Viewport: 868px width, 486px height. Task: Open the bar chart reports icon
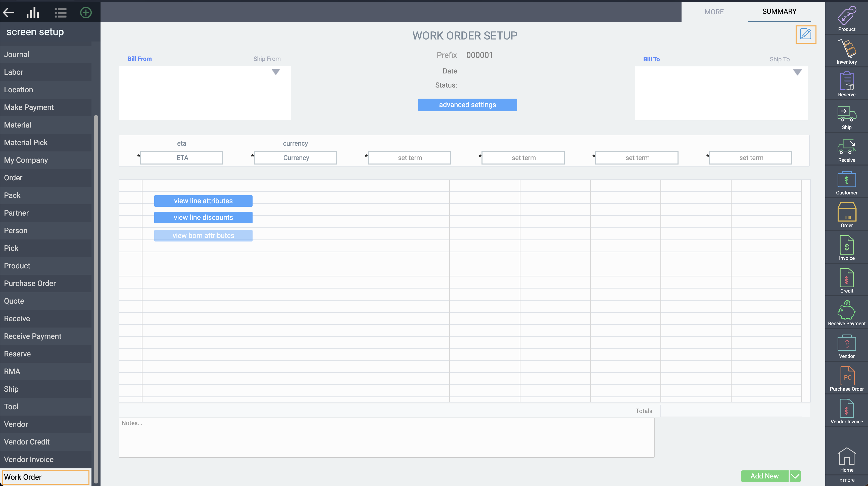coord(33,13)
